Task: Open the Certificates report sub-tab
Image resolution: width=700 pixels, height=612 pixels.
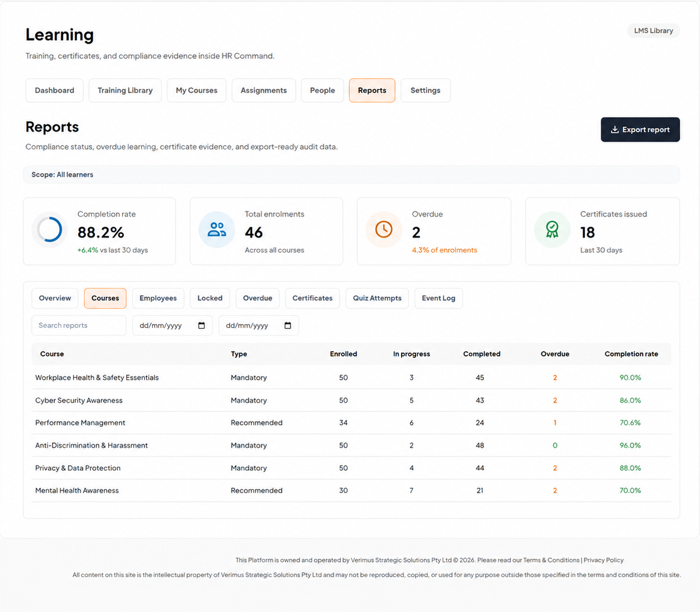Action: pos(313,298)
